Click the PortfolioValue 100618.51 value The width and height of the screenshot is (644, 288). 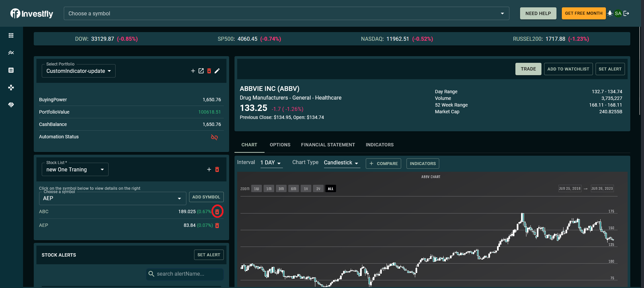pyautogui.click(x=209, y=112)
